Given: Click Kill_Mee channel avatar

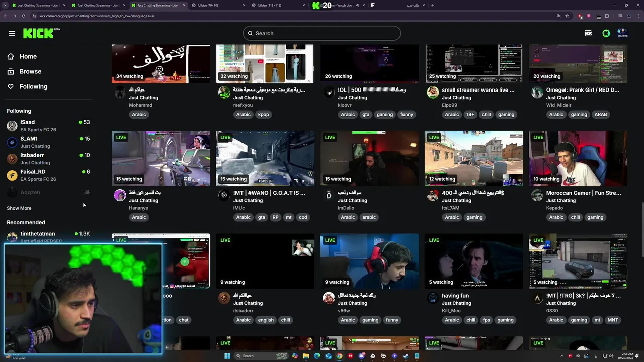Looking at the screenshot, I should point(433,298).
